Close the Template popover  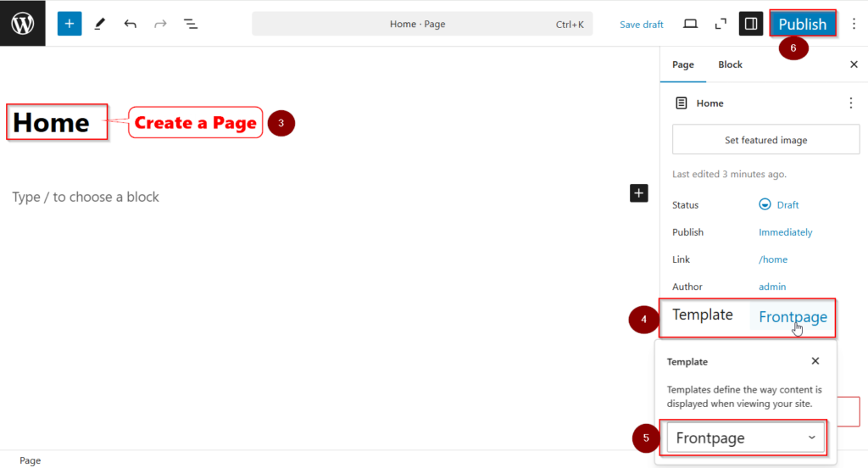(x=815, y=361)
